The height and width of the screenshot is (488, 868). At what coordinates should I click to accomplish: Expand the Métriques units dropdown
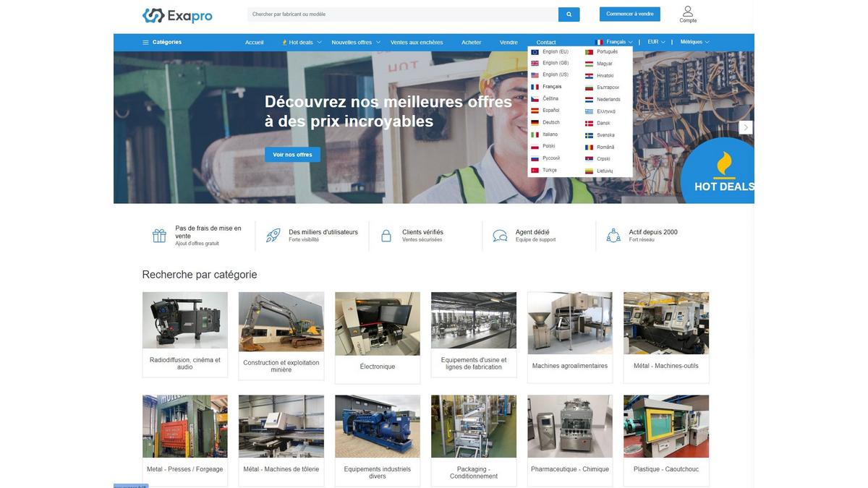click(x=694, y=42)
